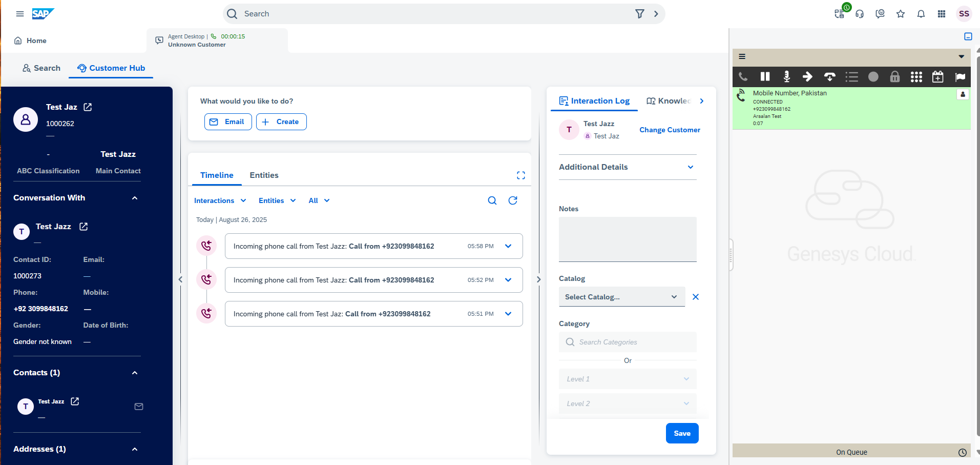Put the call on hold with pause icon

tap(765, 76)
